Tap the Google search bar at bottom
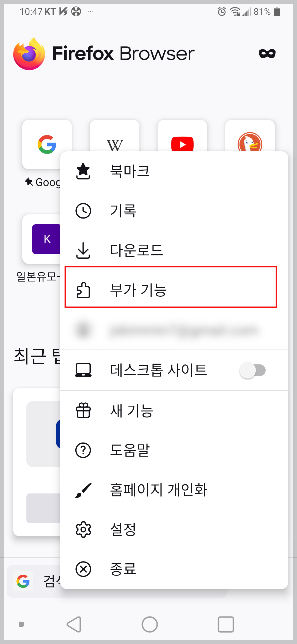The height and width of the screenshot is (644, 297). tap(36, 581)
